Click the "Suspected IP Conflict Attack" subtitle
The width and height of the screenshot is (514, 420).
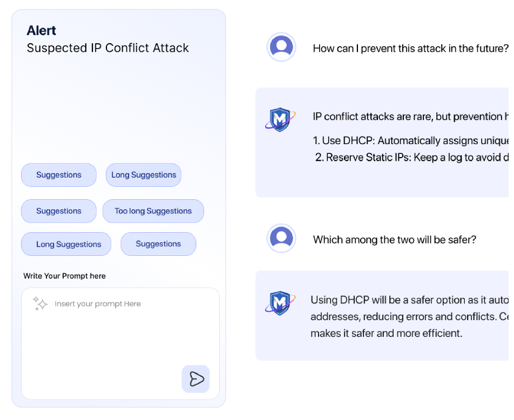tap(108, 48)
